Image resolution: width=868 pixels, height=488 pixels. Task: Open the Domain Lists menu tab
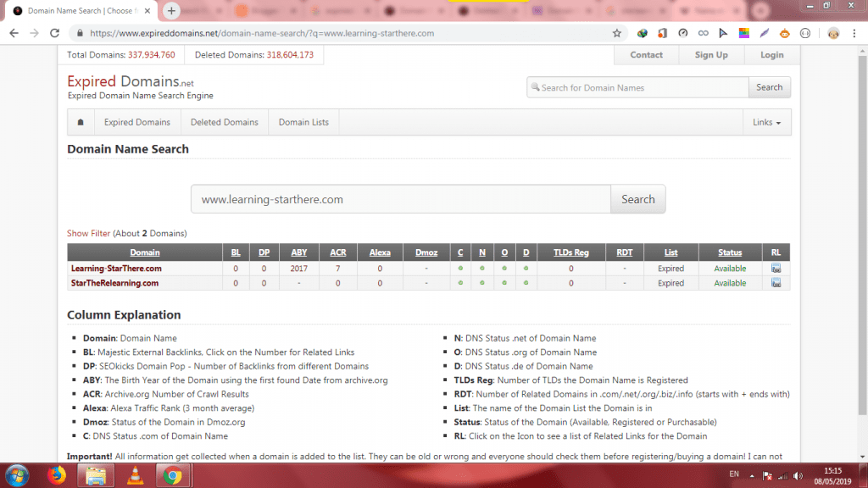click(x=303, y=122)
